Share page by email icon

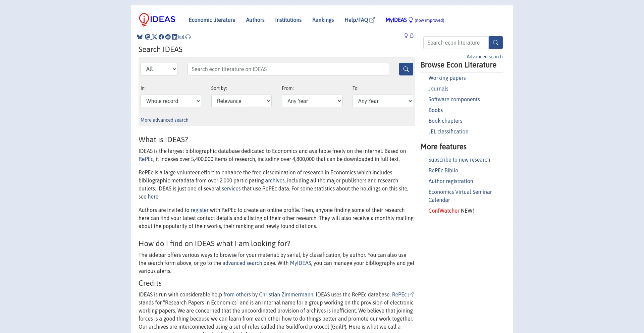pos(181,37)
